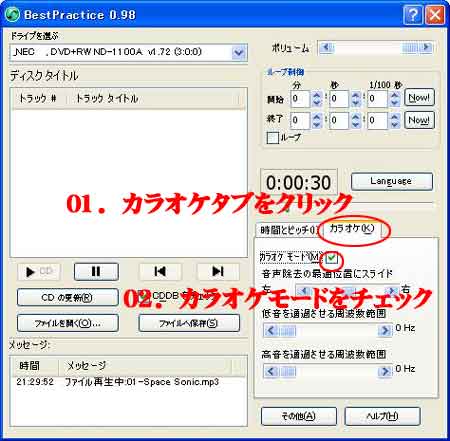Select log row 01-Space Sonic.mp3
Image resolution: width=450 pixels, height=441 pixels.
[128, 382]
